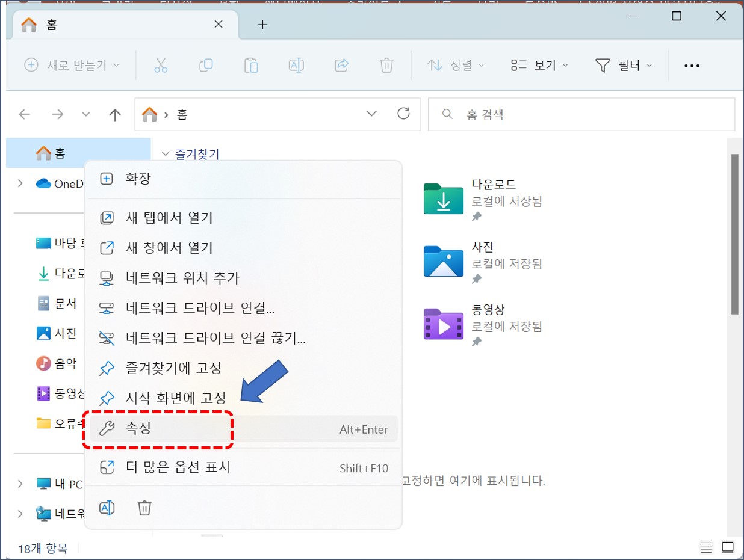This screenshot has height=560, width=744.
Task: Click the Share icon in the toolbar
Action: [341, 66]
